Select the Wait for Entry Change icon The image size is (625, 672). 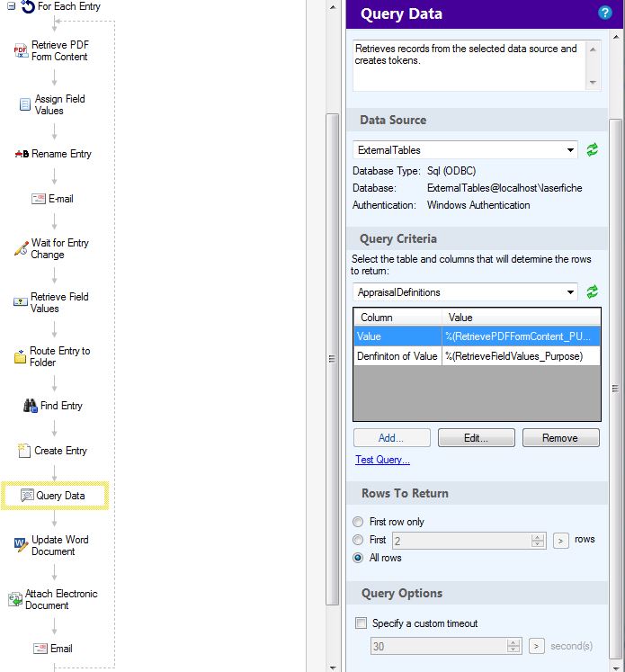click(x=21, y=248)
